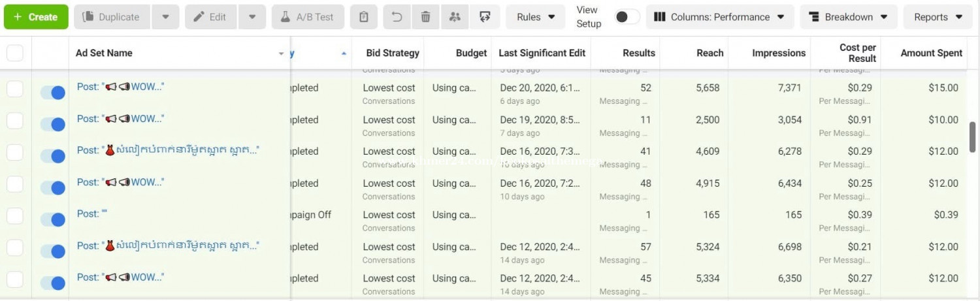Turn off ad set with reach 2,500
The height and width of the screenshot is (301, 980).
click(x=52, y=124)
